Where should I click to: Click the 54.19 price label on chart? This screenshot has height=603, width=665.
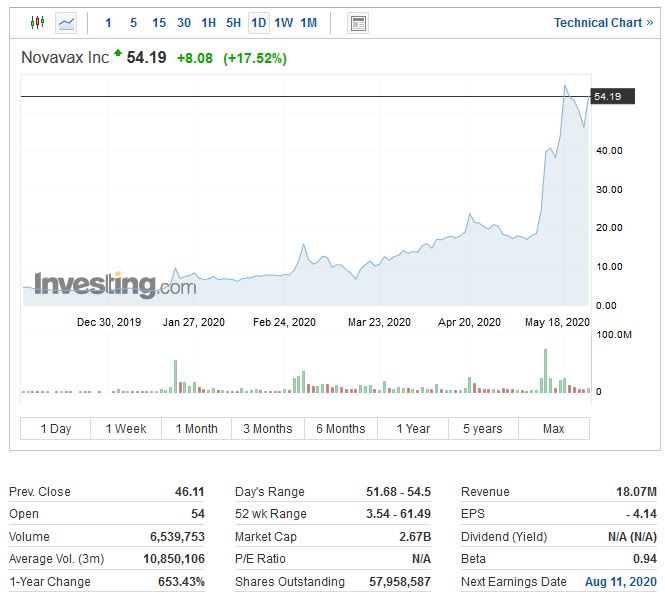pyautogui.click(x=612, y=96)
